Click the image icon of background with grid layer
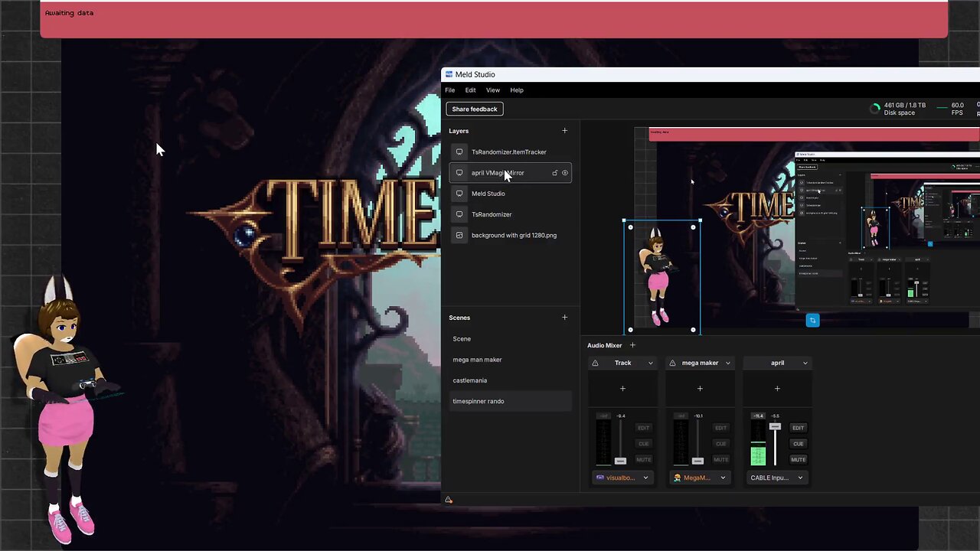This screenshot has width=980, height=551. coord(459,235)
